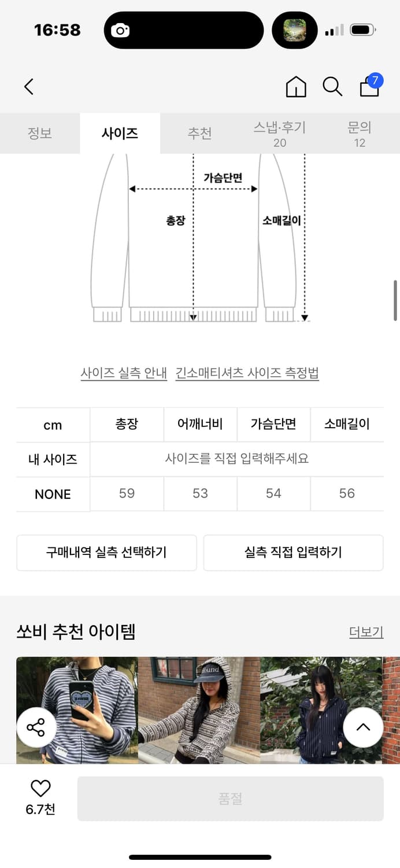The height and width of the screenshot is (868, 400).
Task: Tap the scroll-to-top arrow button
Action: [x=363, y=727]
